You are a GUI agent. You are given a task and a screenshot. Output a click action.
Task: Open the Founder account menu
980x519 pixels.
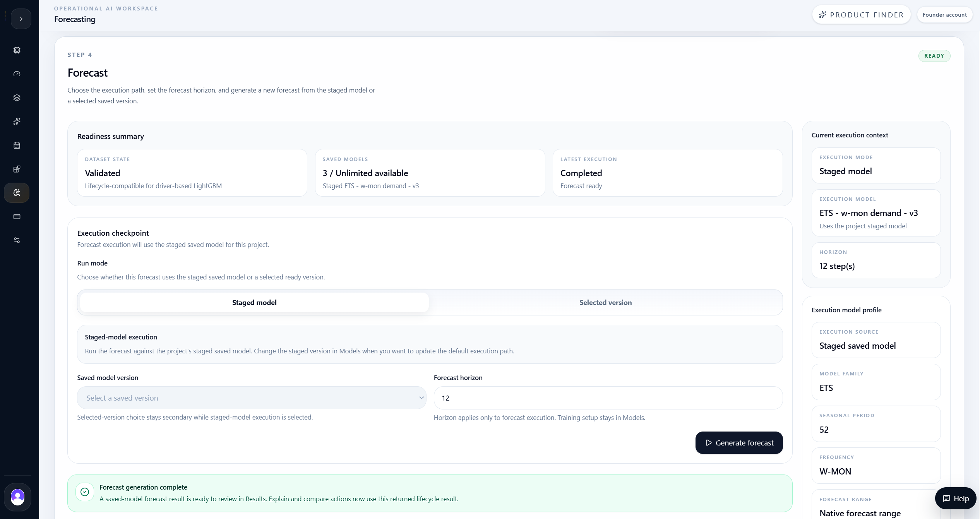pyautogui.click(x=944, y=15)
